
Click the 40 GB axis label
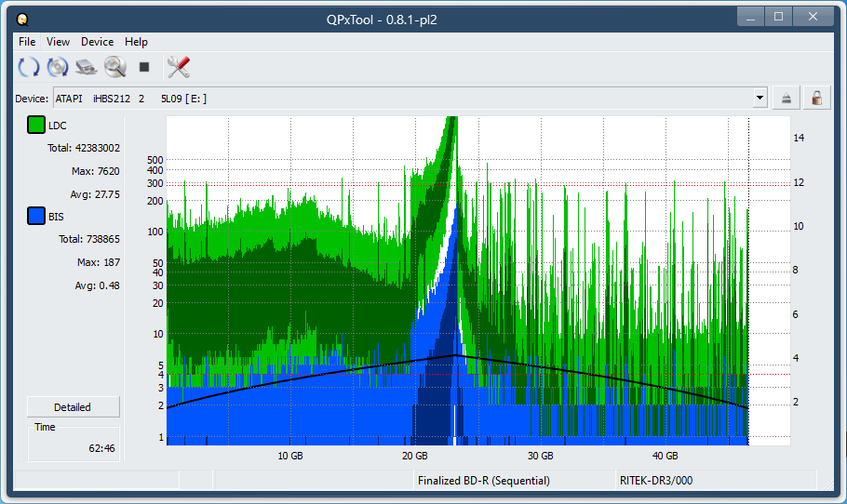point(665,456)
